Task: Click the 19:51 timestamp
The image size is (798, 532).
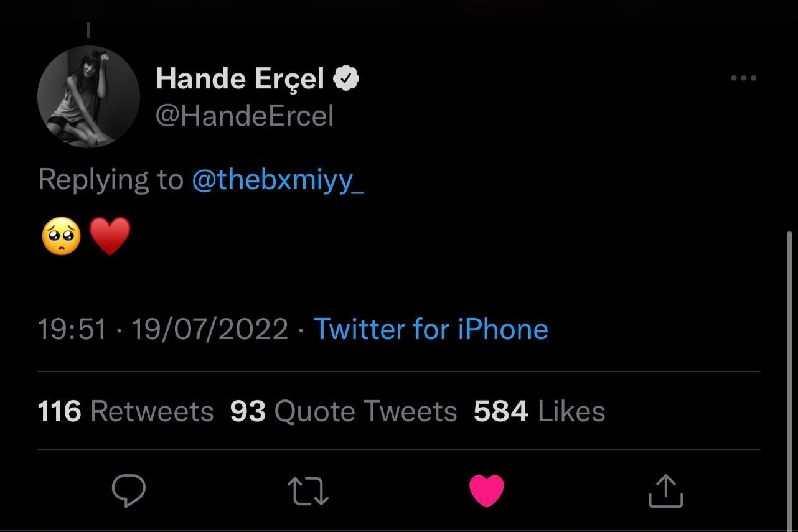Action: (72, 329)
